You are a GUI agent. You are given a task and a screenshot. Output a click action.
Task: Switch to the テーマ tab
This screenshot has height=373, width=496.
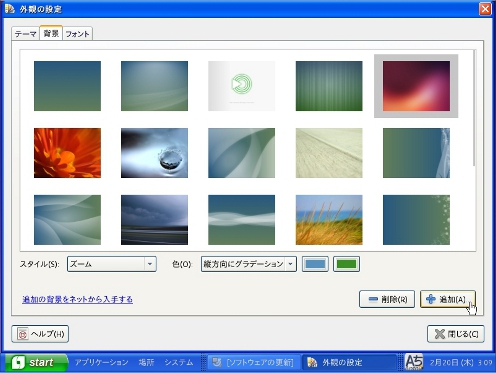(26, 34)
